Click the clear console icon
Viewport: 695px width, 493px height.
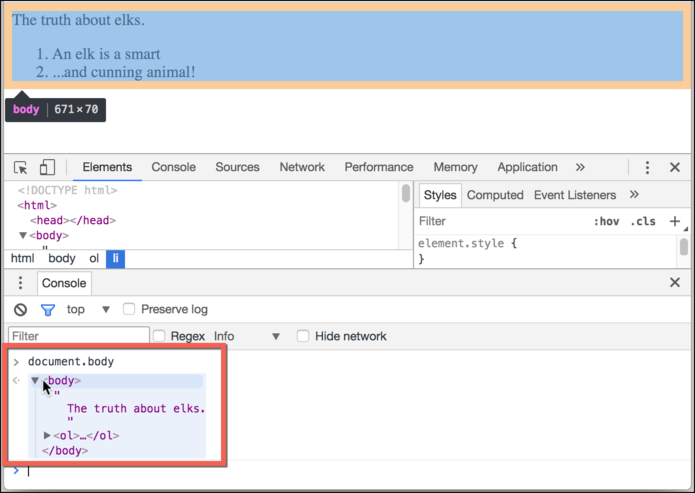[x=21, y=310]
